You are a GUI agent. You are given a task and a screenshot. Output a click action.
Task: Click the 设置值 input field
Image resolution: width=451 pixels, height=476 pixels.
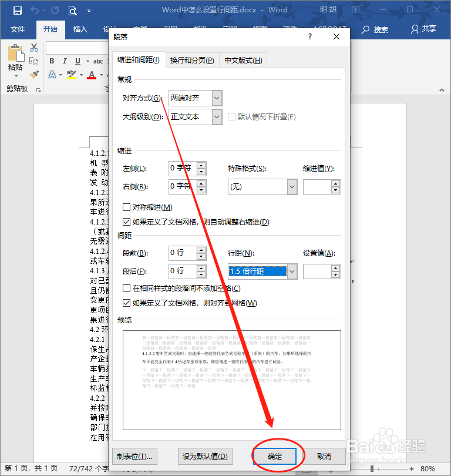[317, 271]
